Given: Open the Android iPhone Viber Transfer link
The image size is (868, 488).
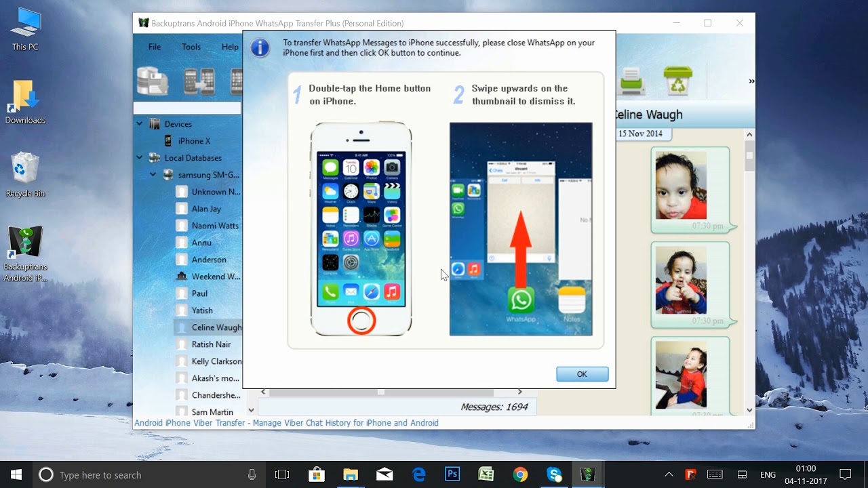Looking at the screenshot, I should (286, 423).
